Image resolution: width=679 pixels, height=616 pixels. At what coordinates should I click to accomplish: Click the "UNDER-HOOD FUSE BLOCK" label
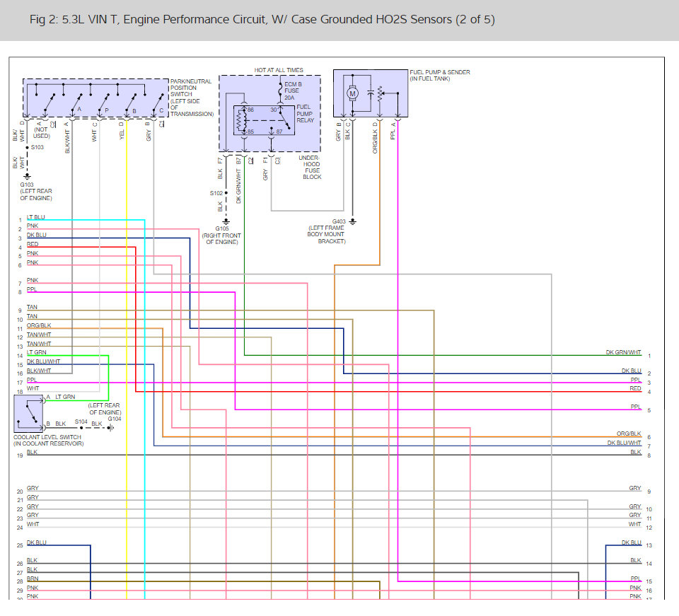tap(311, 167)
